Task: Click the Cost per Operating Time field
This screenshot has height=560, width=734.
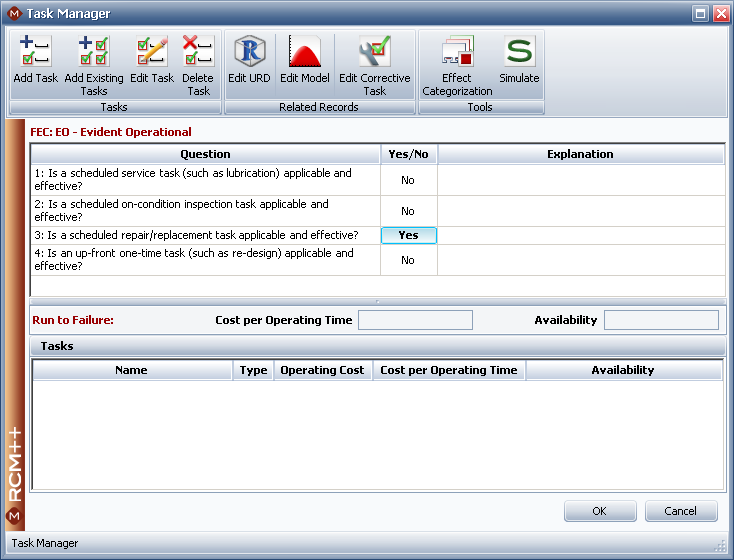Action: pos(415,320)
